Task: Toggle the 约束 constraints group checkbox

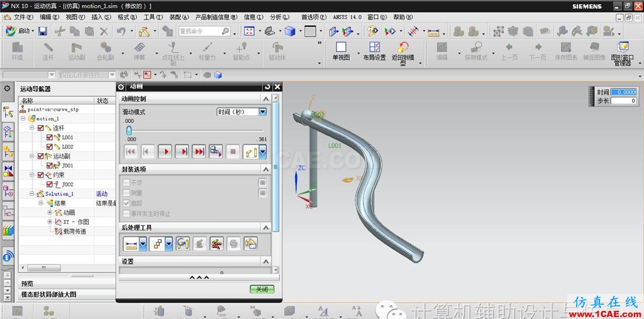Action: (40, 175)
